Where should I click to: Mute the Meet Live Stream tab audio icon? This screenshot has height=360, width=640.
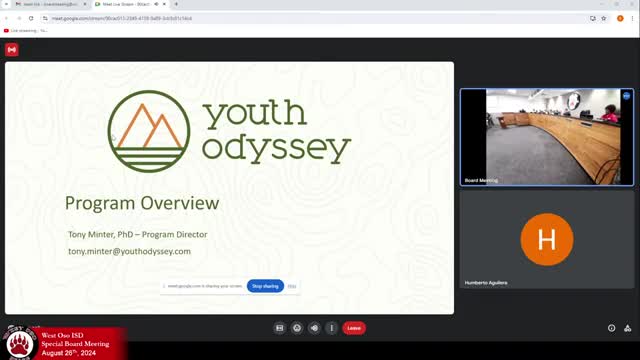[156, 4]
